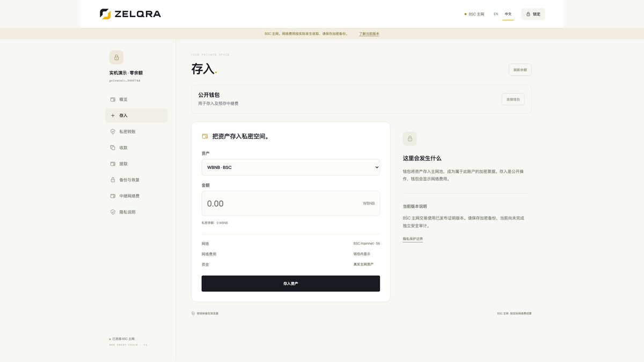Click the WBNB unit label in amount field

coord(369,203)
